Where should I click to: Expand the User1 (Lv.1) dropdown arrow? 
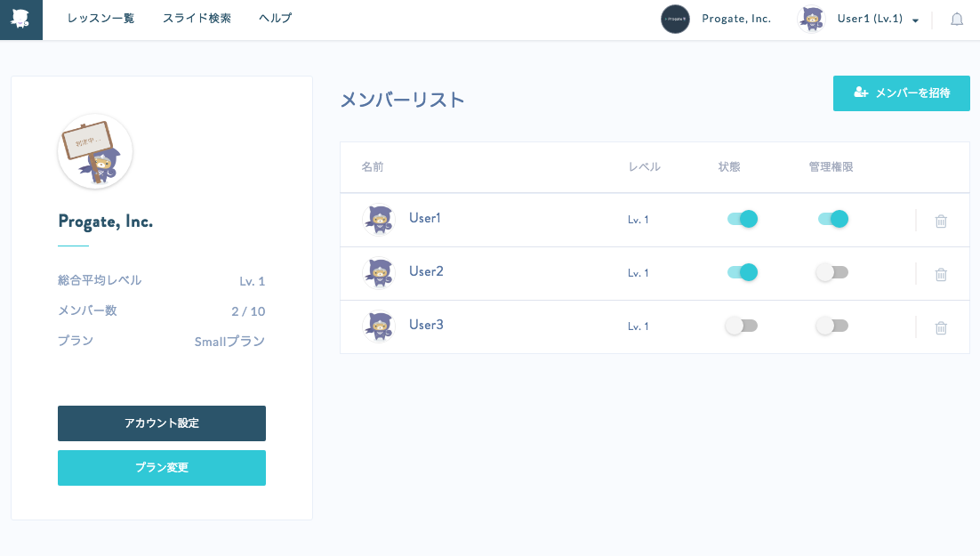coord(916,20)
